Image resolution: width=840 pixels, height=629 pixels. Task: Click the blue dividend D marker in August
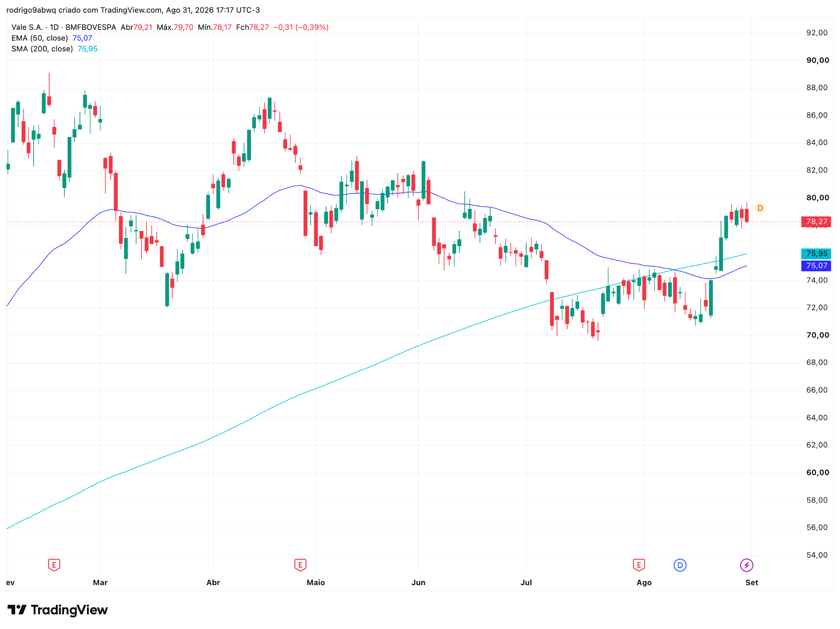pyautogui.click(x=680, y=565)
